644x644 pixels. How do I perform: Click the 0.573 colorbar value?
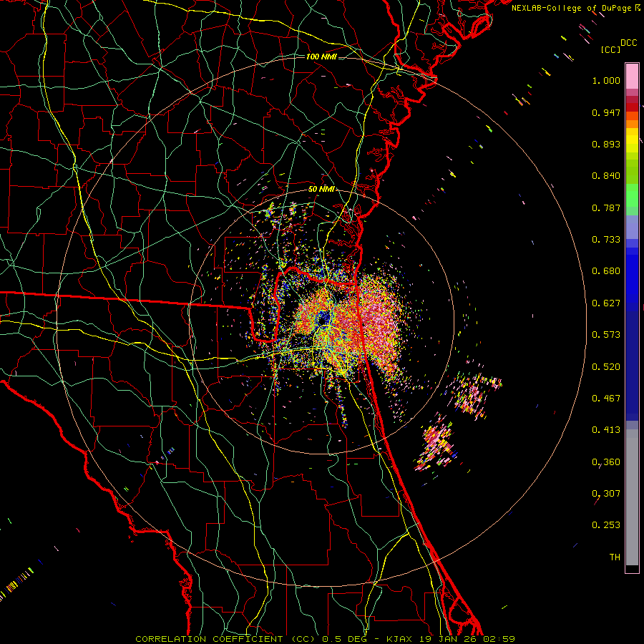[x=606, y=335]
